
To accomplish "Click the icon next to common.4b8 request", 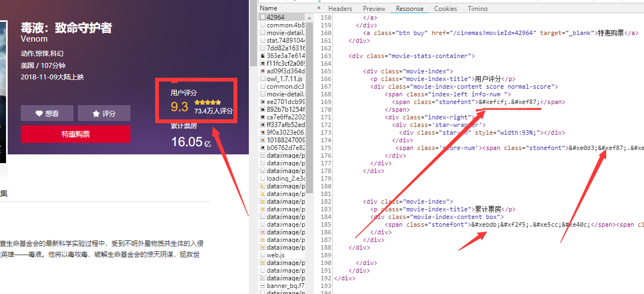I will tap(263, 25).
